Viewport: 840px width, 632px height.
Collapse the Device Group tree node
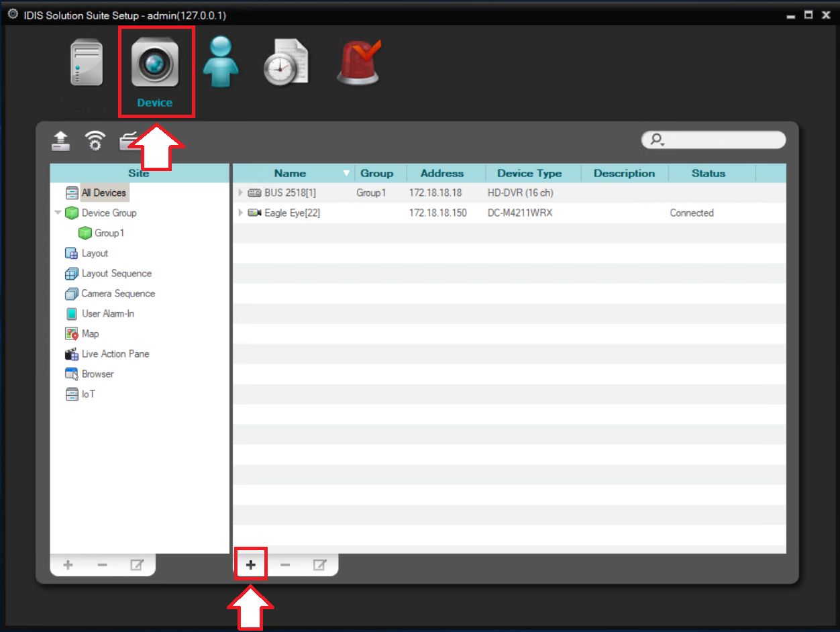[x=58, y=213]
